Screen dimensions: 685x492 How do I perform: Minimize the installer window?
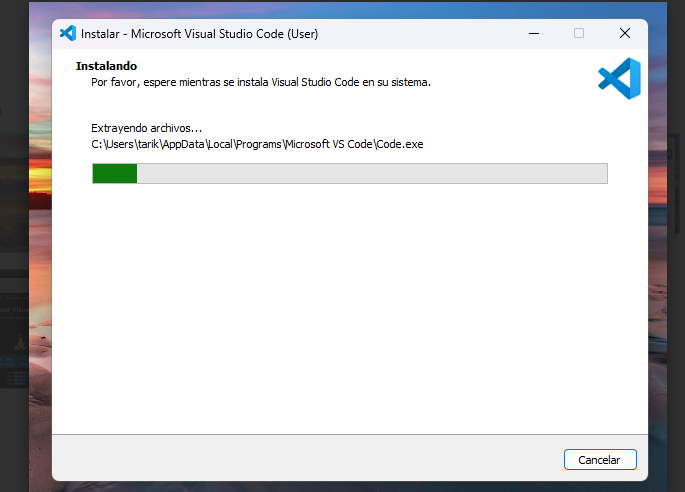[x=532, y=33]
